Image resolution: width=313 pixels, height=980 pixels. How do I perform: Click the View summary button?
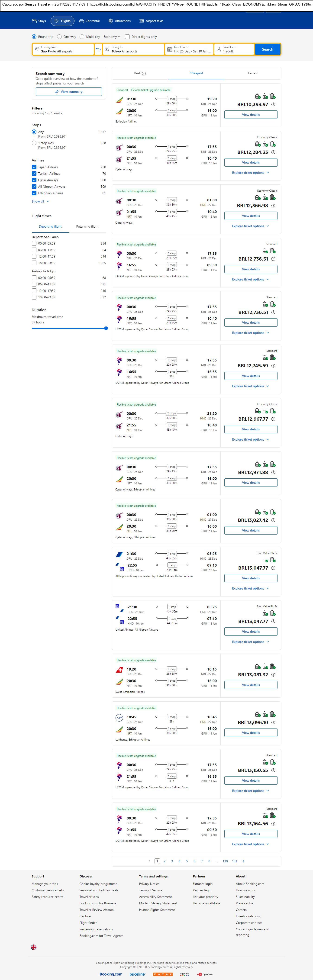coord(69,92)
